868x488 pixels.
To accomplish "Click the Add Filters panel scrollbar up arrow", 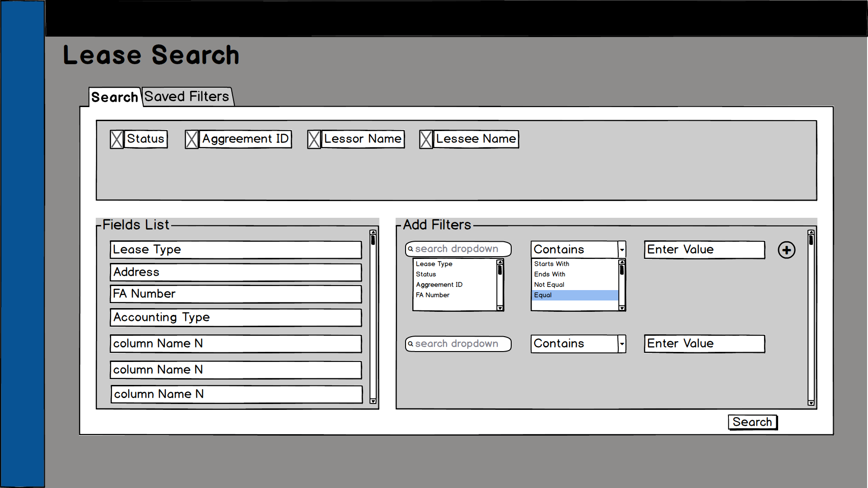I will [811, 232].
